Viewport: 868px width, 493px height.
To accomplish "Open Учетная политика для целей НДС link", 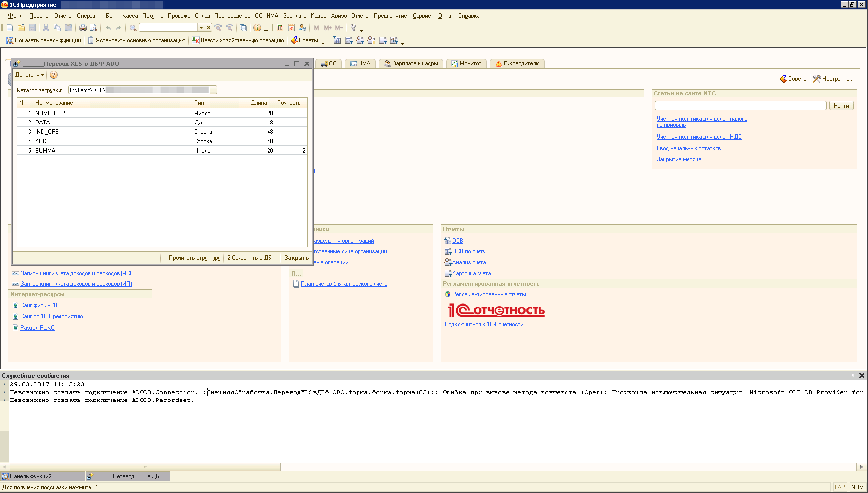I will click(x=699, y=137).
